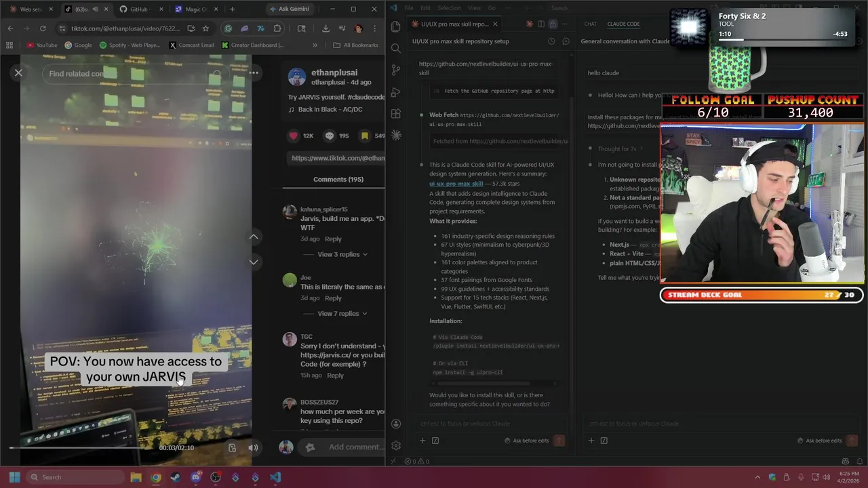
Task: Click the errors and warnings status bar item
Action: pyautogui.click(x=417, y=462)
